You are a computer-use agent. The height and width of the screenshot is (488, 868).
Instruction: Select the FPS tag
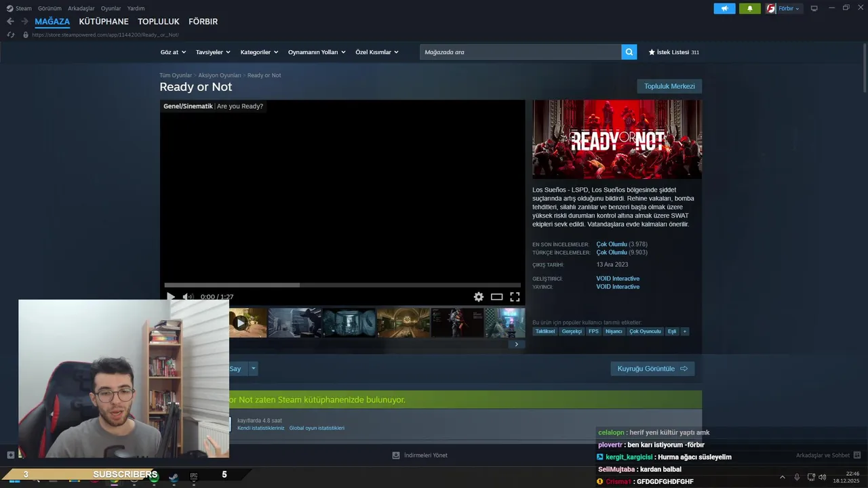pos(593,331)
